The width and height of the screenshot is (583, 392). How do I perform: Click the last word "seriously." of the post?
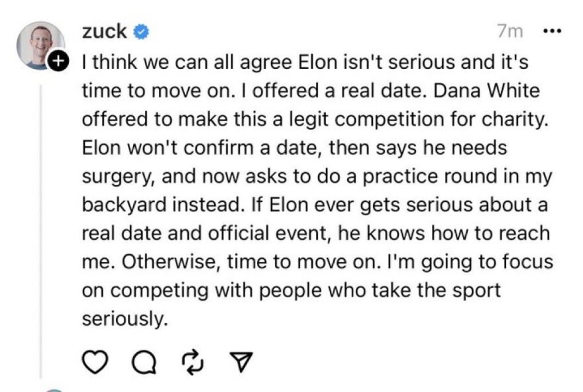tap(122, 319)
